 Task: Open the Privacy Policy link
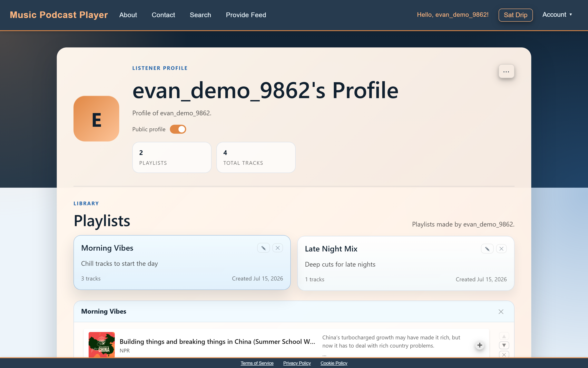[297, 363]
